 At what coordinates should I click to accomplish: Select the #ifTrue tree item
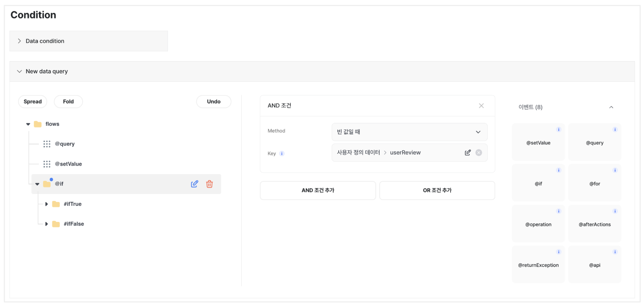point(73,204)
